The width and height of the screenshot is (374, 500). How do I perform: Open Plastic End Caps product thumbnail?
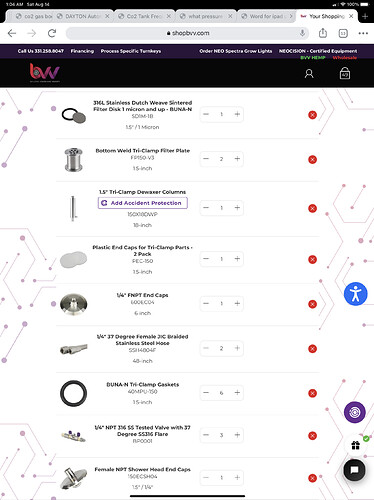pos(73,259)
